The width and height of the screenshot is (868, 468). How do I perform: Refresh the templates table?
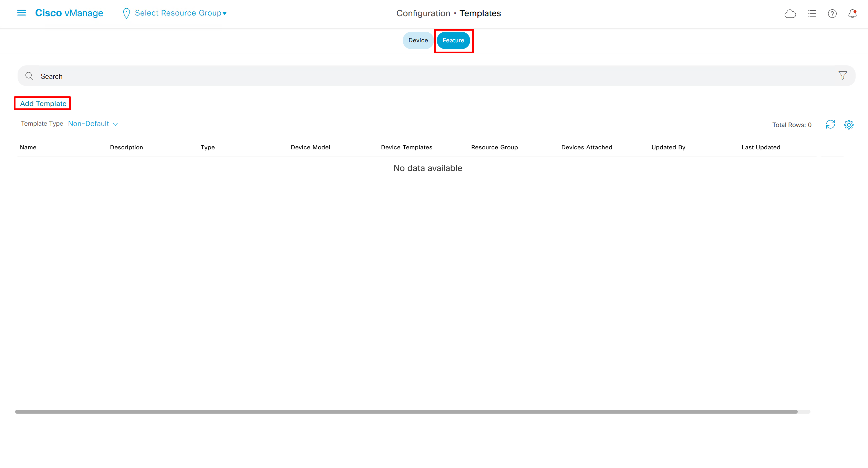point(830,125)
